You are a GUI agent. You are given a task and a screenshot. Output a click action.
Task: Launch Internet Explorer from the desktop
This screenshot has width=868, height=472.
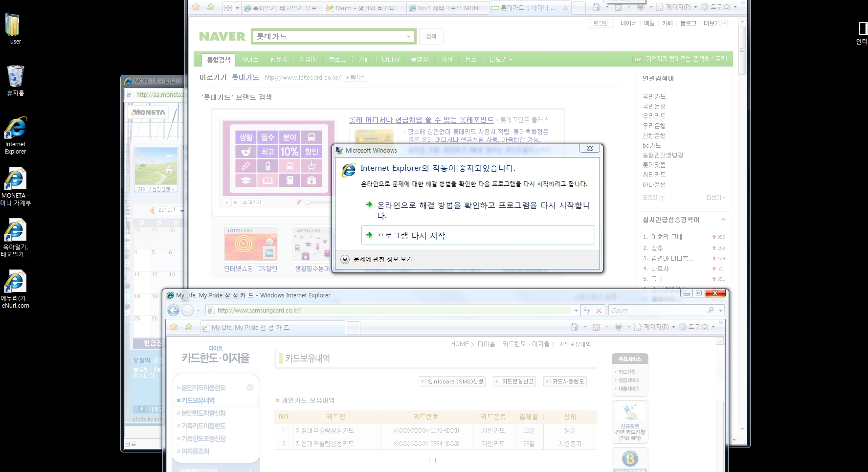click(15, 135)
